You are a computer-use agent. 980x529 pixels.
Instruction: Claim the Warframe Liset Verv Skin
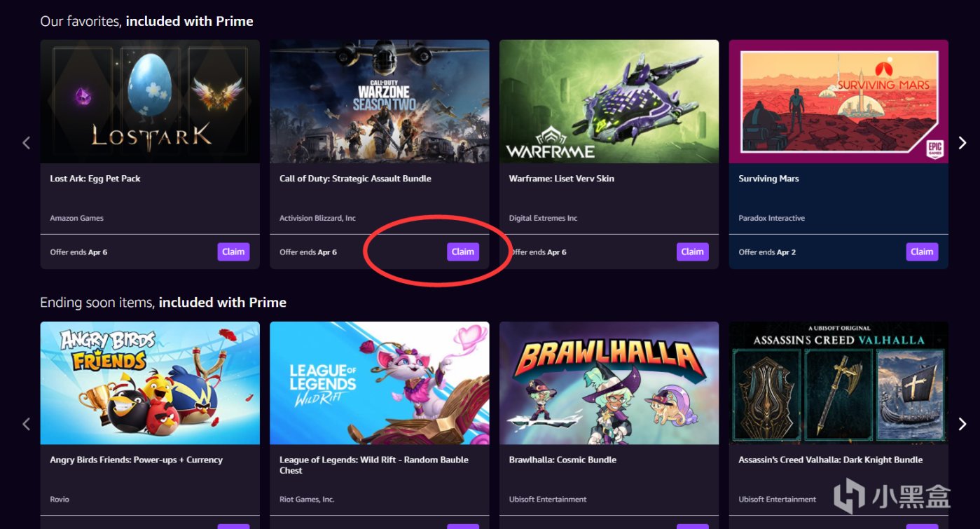coord(692,252)
